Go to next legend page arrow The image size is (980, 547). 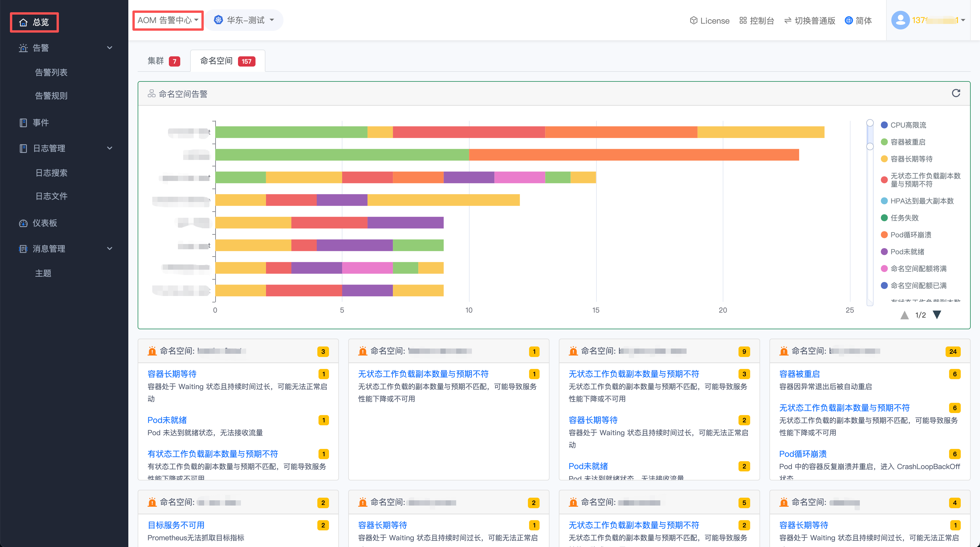[937, 315]
